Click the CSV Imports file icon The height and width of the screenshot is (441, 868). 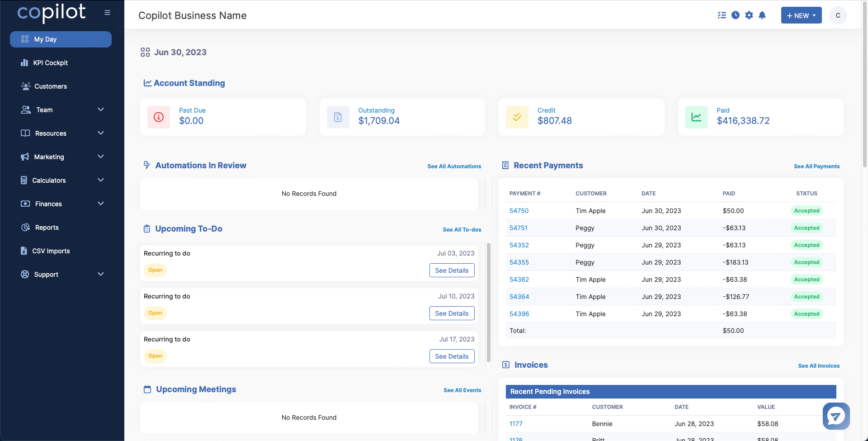(x=24, y=251)
